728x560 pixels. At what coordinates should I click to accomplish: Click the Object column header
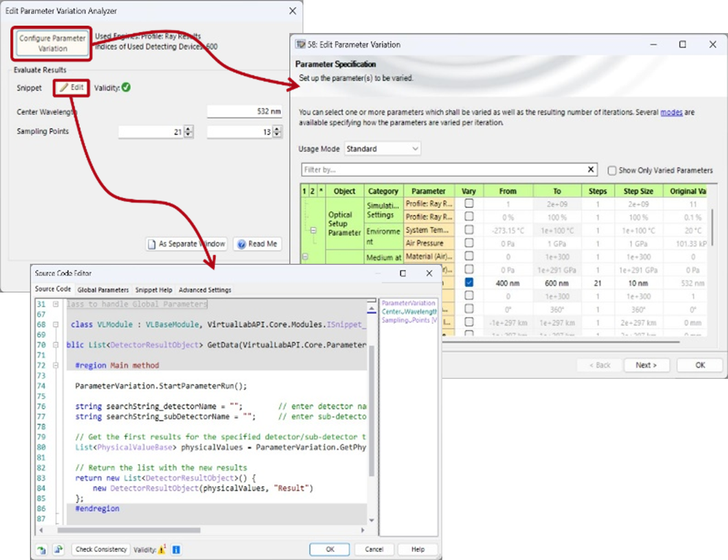pyautogui.click(x=344, y=191)
